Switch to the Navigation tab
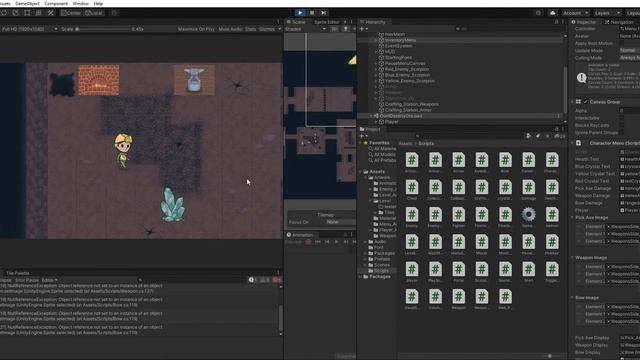640x360 pixels. point(620,22)
